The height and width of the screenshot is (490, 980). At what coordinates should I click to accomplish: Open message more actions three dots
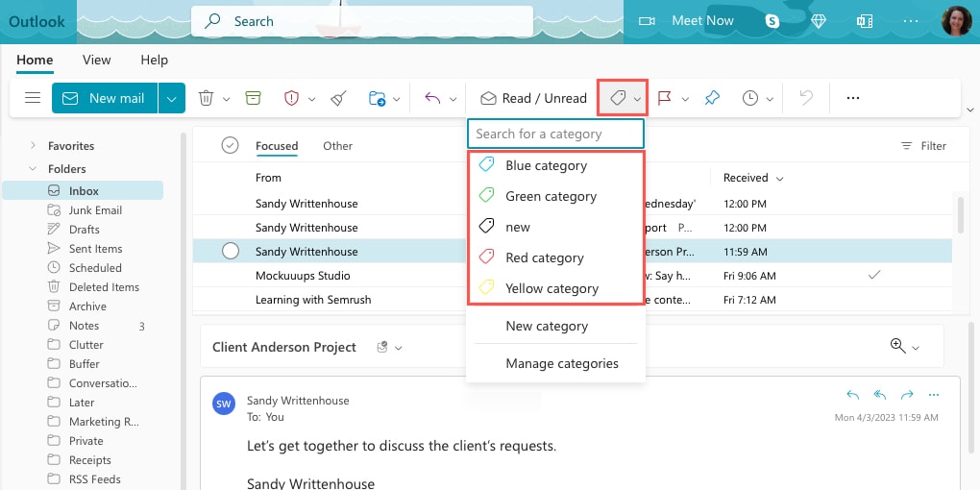pos(935,395)
